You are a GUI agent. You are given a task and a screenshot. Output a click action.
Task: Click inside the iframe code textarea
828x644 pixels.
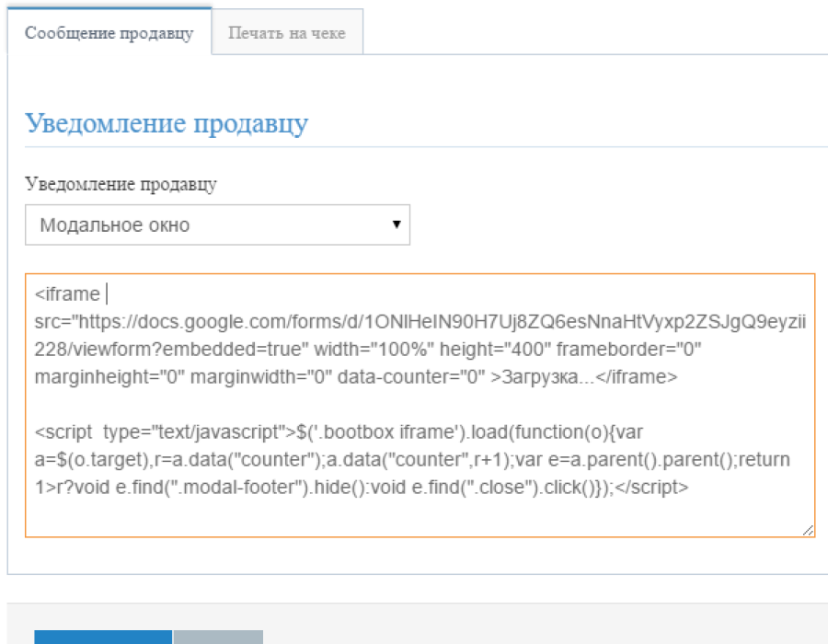(420, 406)
